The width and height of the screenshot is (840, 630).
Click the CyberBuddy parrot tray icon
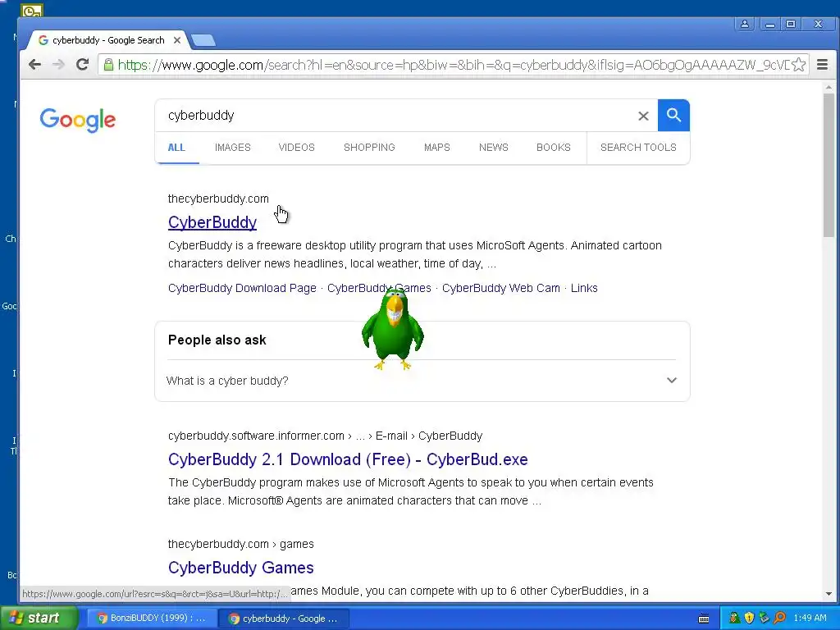[x=734, y=619]
